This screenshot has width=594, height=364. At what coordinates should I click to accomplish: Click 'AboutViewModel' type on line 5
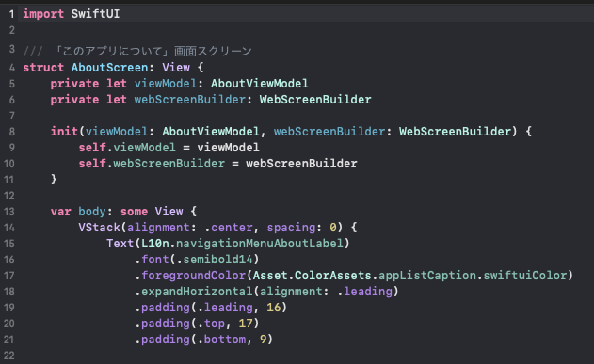[260, 84]
